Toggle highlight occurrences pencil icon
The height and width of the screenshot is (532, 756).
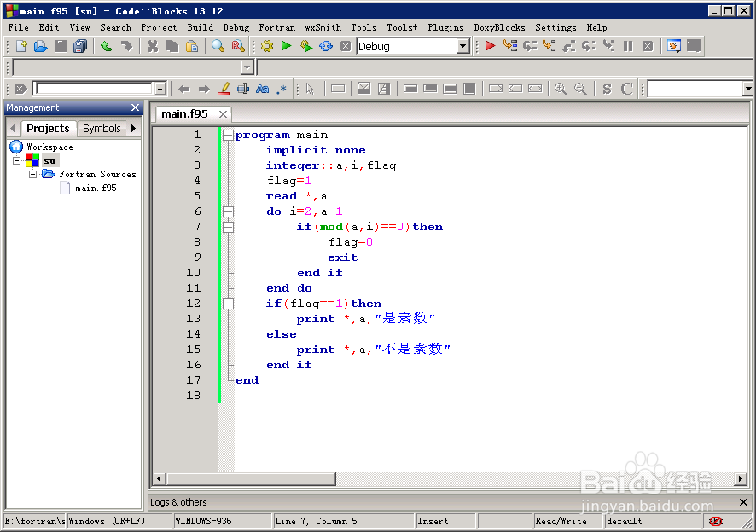point(224,89)
